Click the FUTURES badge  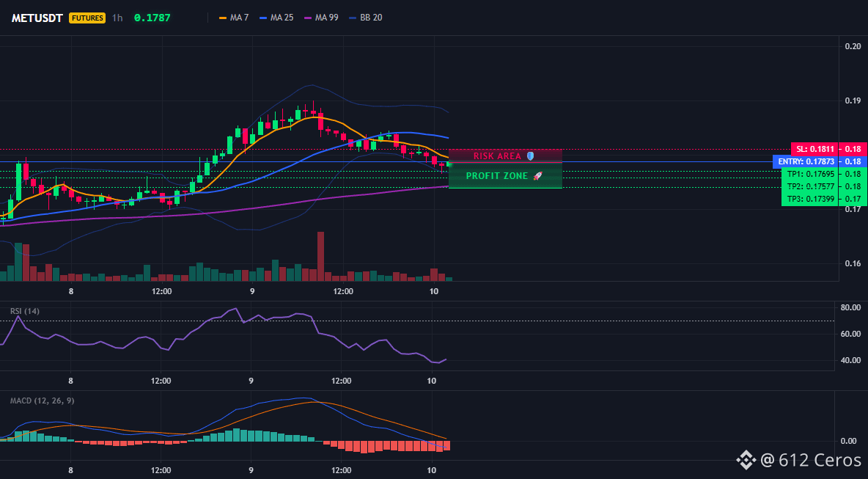pos(87,18)
